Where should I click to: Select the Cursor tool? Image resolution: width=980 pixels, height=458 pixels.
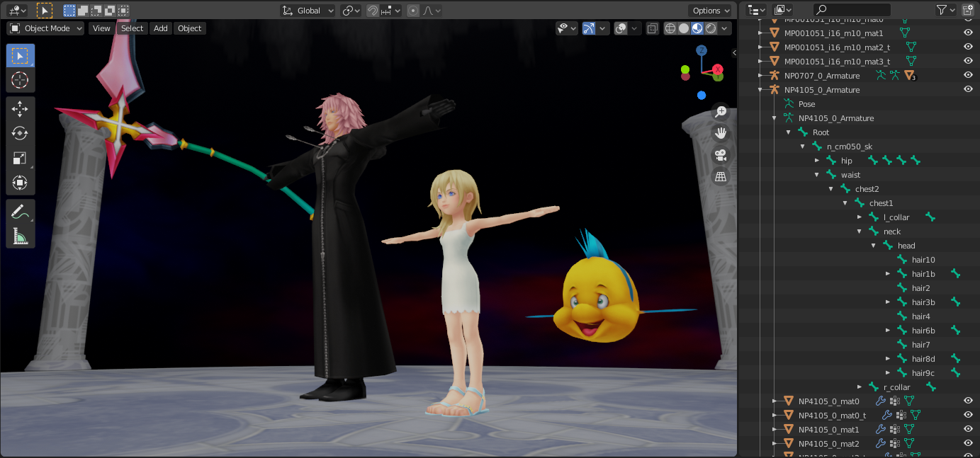pyautogui.click(x=21, y=80)
